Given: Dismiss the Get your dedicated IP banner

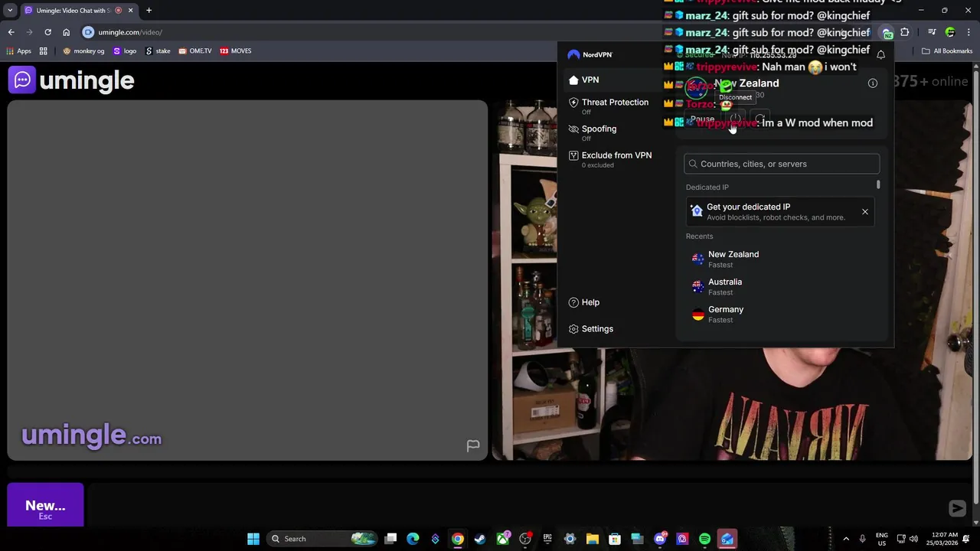Looking at the screenshot, I should 865,212.
